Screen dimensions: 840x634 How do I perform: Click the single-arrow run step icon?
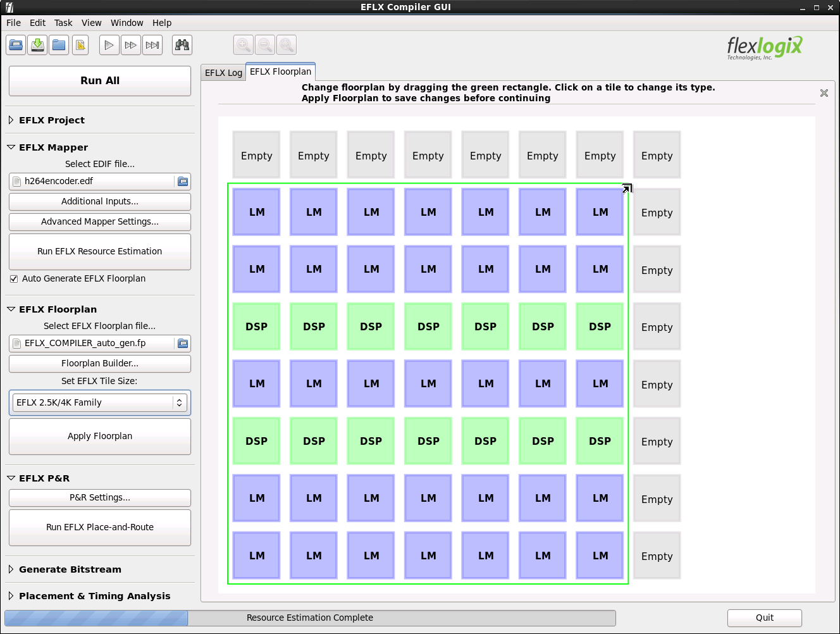click(x=109, y=45)
